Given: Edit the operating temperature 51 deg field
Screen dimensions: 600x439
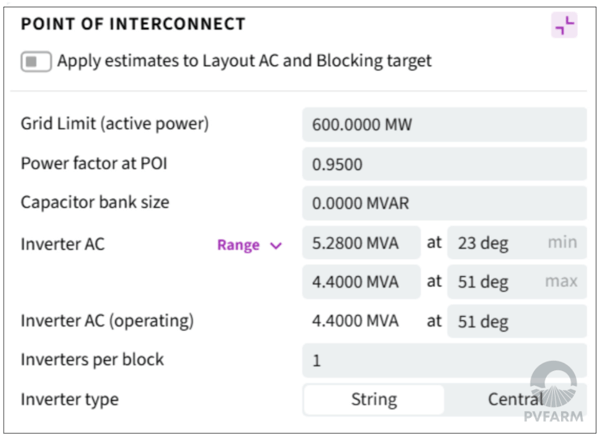Looking at the screenshot, I should (x=517, y=321).
